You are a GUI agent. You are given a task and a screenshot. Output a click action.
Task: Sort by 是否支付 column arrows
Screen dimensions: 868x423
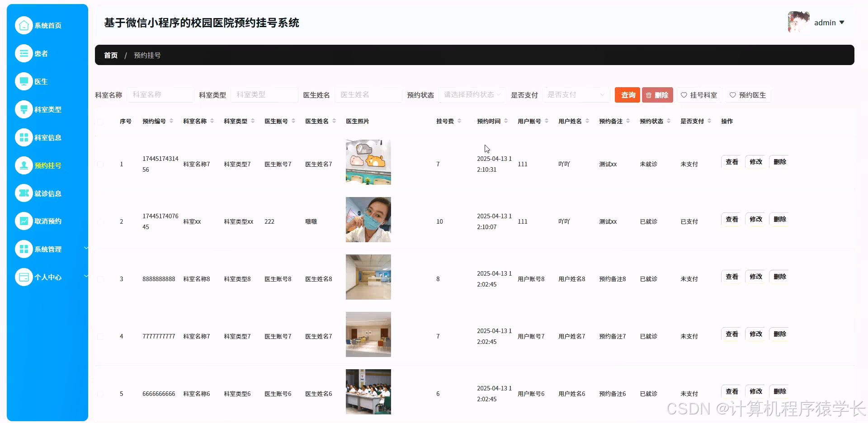709,121
